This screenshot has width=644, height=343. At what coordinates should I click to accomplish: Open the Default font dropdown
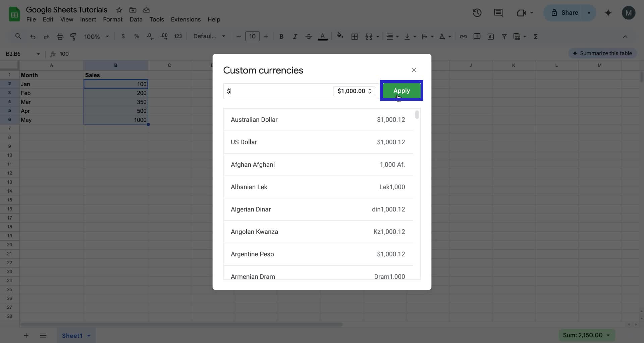point(209,36)
